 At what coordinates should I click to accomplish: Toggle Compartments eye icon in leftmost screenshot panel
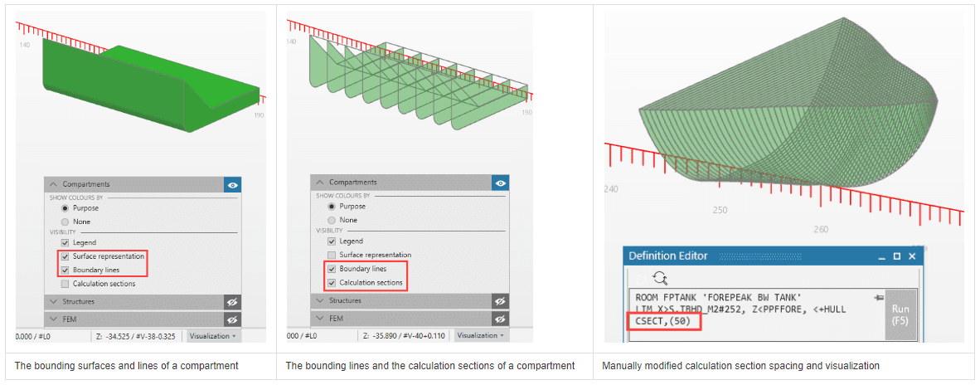click(x=232, y=184)
